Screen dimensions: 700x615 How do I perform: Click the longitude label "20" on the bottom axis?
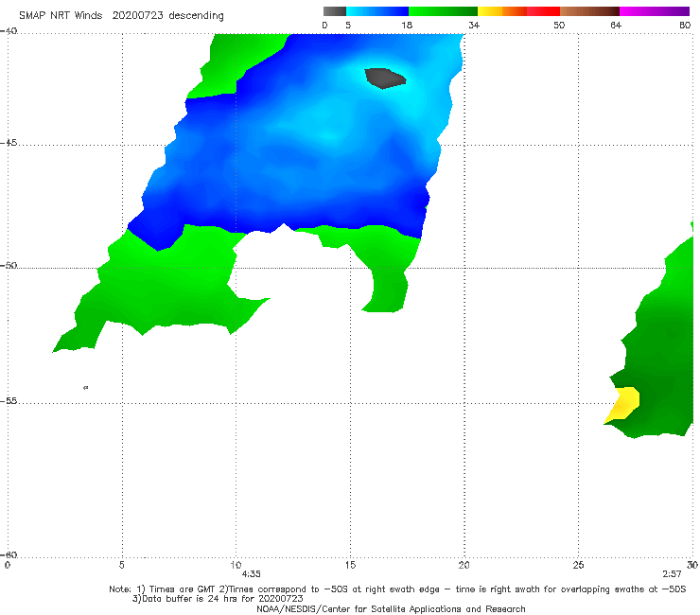click(464, 565)
